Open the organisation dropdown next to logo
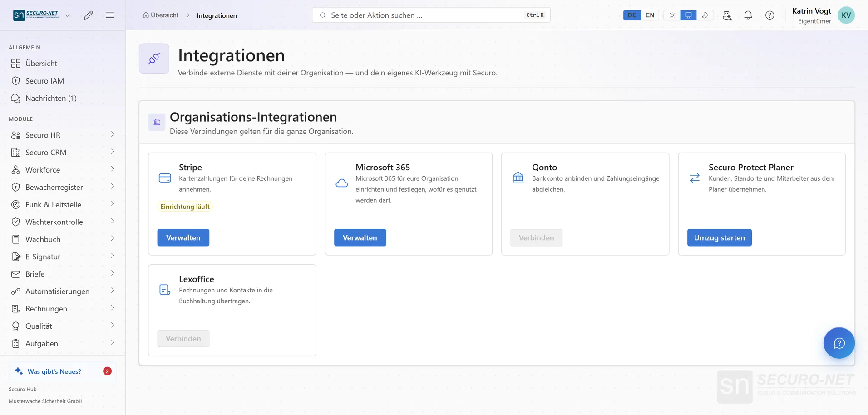This screenshot has width=868, height=415. click(67, 15)
